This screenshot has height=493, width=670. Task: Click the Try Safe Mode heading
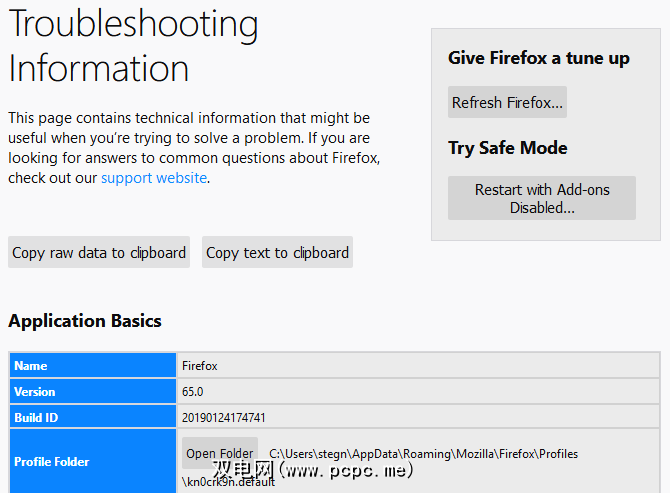[507, 148]
